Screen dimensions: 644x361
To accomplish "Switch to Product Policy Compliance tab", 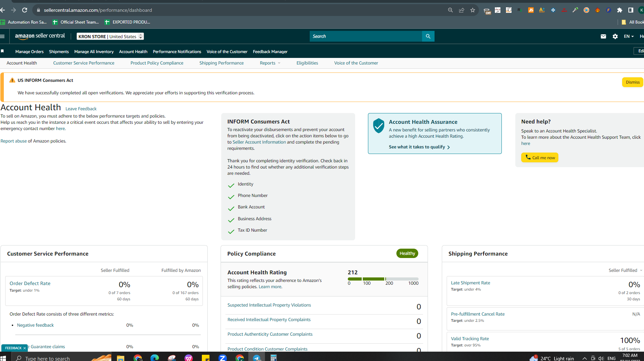I will tap(157, 63).
